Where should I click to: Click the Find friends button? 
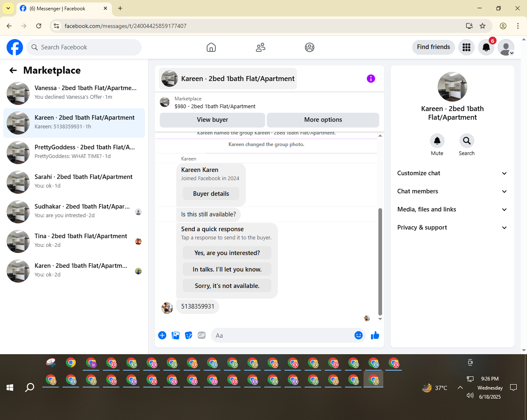point(434,47)
